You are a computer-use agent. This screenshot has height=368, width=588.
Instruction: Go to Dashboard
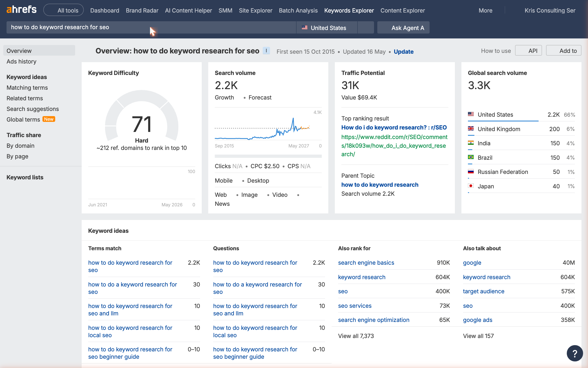pyautogui.click(x=105, y=10)
